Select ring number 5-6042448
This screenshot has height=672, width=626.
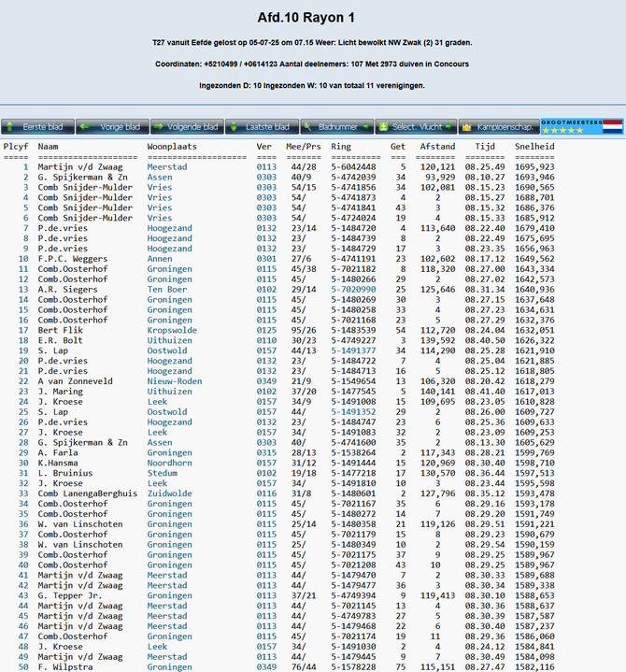[353, 167]
